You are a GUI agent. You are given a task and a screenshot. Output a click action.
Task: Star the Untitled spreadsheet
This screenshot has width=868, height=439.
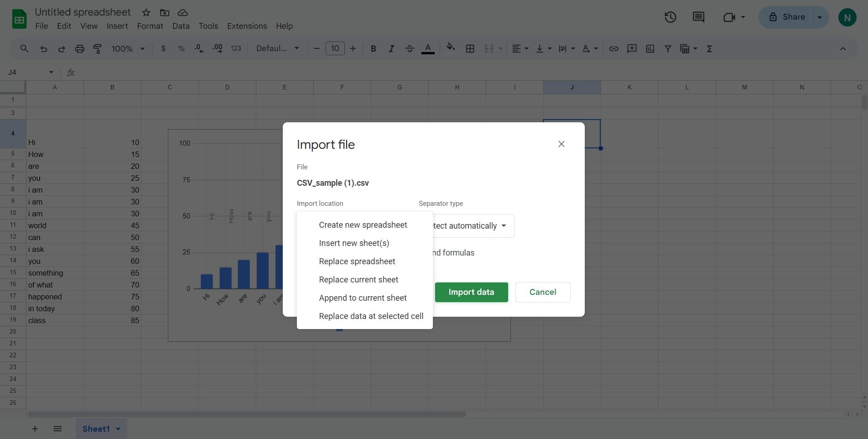(x=146, y=13)
